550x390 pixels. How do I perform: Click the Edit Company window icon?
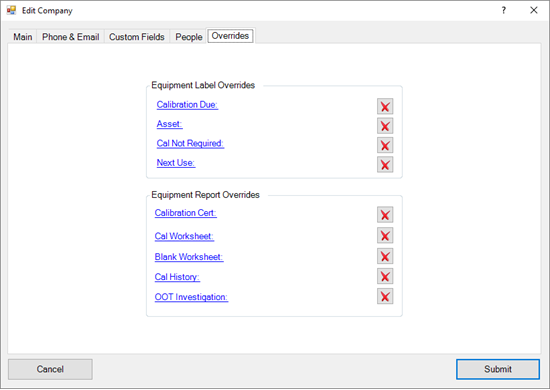click(11, 10)
